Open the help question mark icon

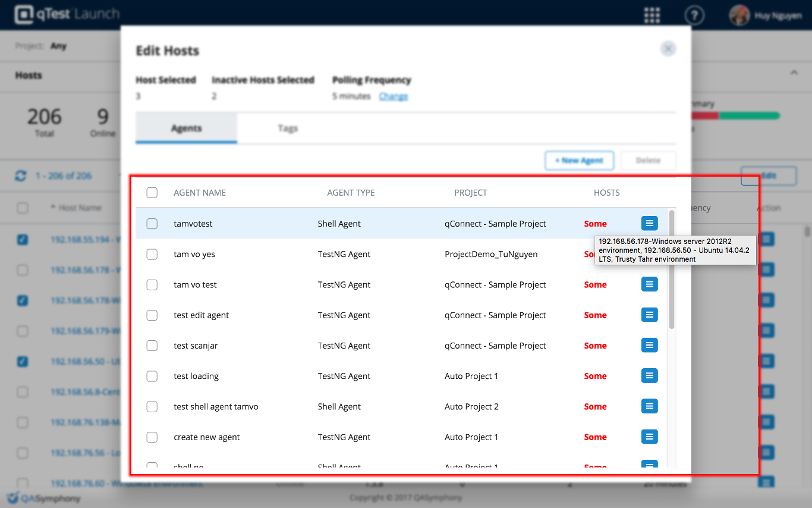694,15
